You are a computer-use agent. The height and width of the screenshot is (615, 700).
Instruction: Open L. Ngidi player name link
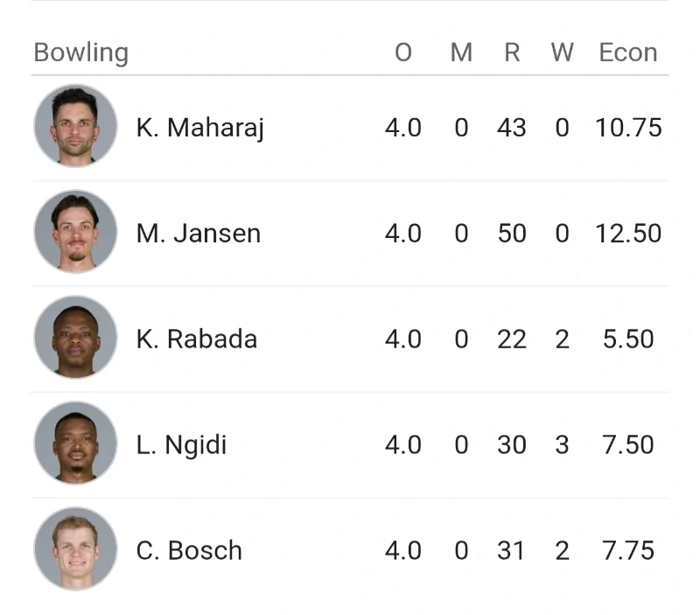181,445
